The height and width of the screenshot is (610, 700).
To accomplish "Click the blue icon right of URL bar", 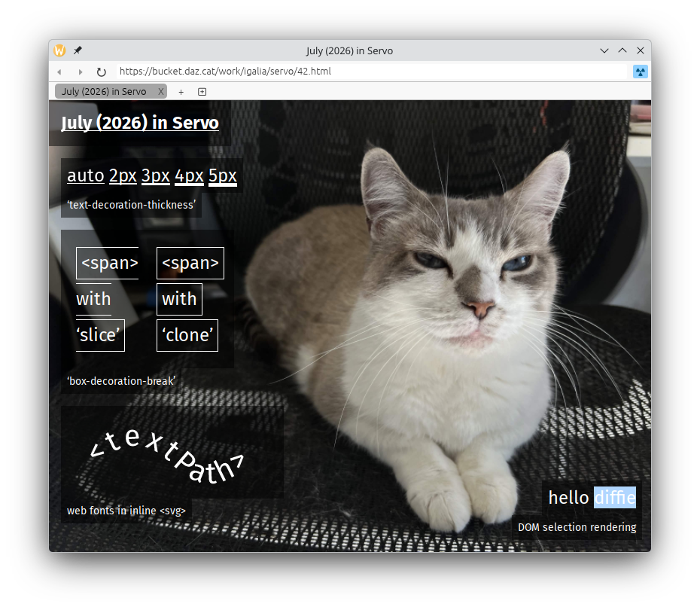I will click(641, 72).
